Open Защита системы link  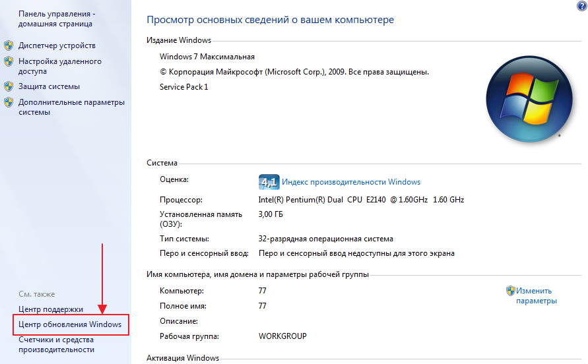49,86
